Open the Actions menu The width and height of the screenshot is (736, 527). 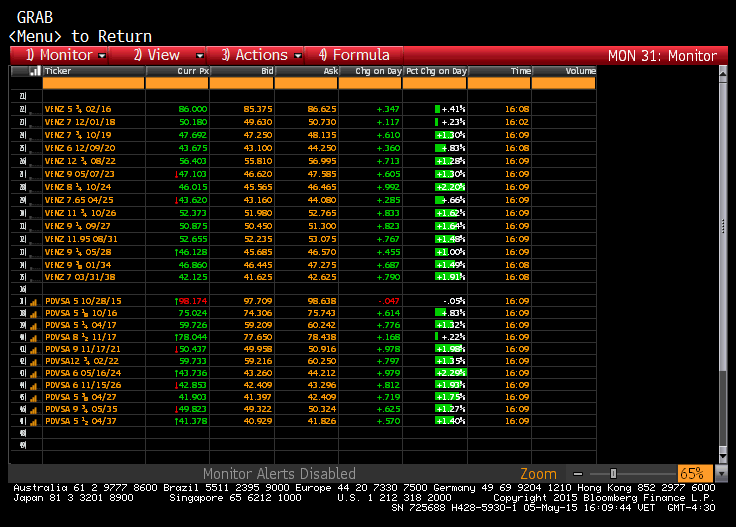[x=254, y=55]
